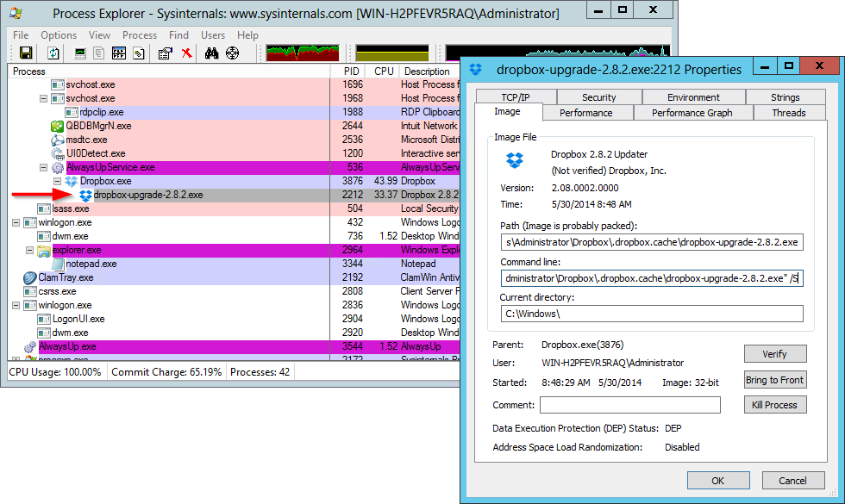The image size is (845, 504).
Task: Switch to the TCP/IP tab
Action: coord(516,96)
